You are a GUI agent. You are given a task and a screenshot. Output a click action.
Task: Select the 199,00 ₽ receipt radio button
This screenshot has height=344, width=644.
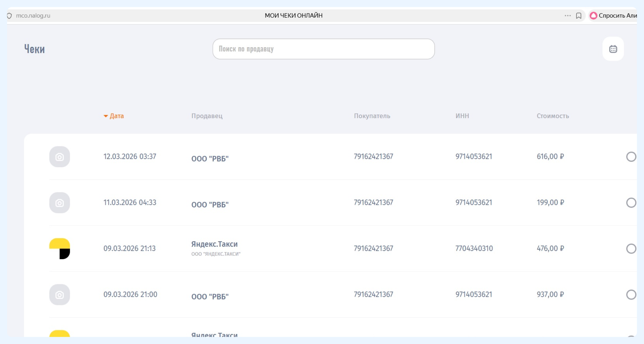tap(631, 203)
